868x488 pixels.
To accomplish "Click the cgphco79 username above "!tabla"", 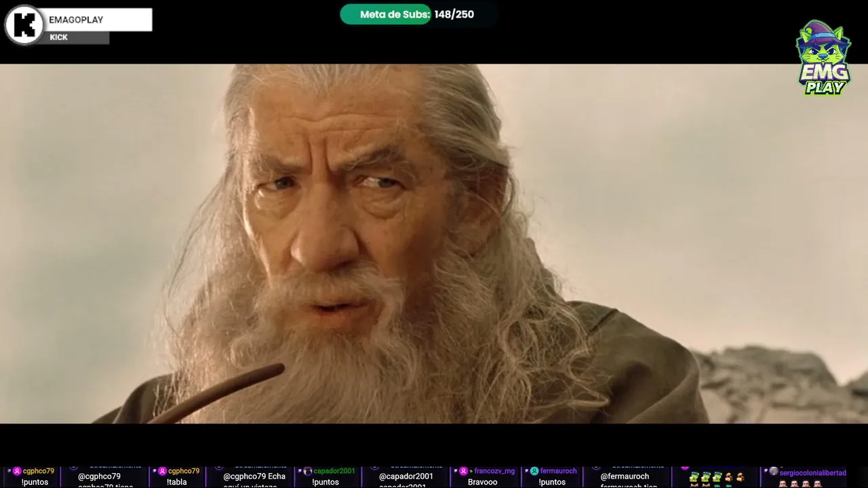I will pos(184,471).
